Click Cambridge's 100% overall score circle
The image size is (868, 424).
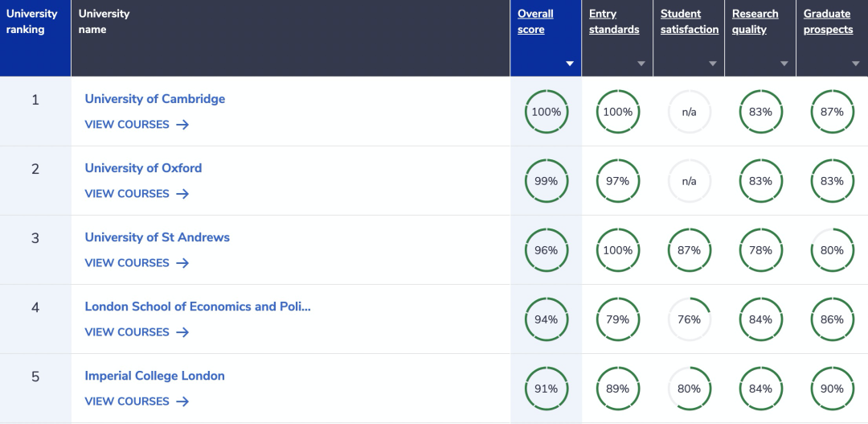pyautogui.click(x=547, y=112)
